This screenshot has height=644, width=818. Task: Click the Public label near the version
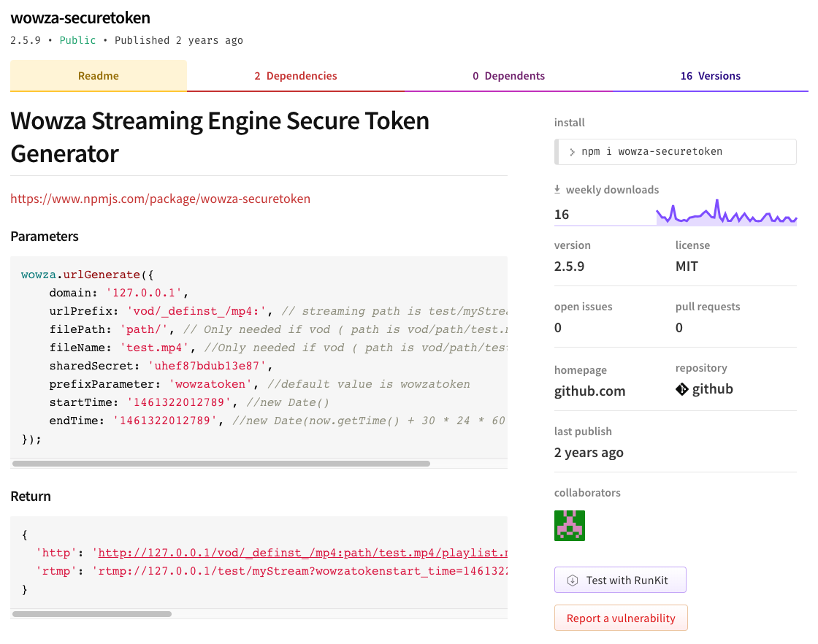tap(77, 40)
